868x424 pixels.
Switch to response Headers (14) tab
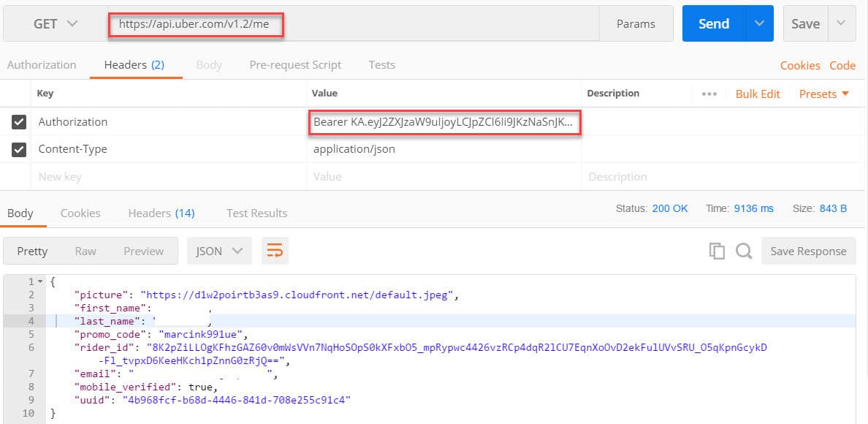click(x=161, y=213)
